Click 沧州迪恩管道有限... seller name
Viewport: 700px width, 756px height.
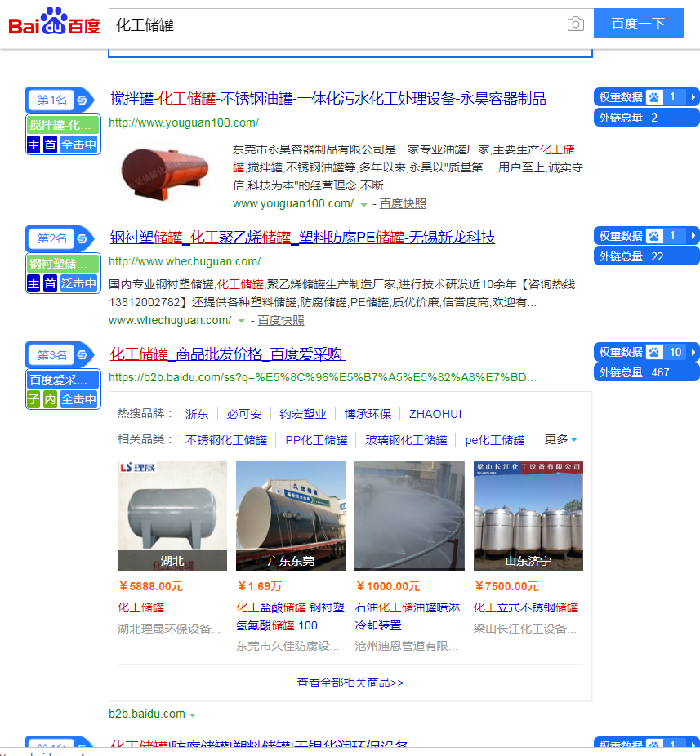pos(406,646)
